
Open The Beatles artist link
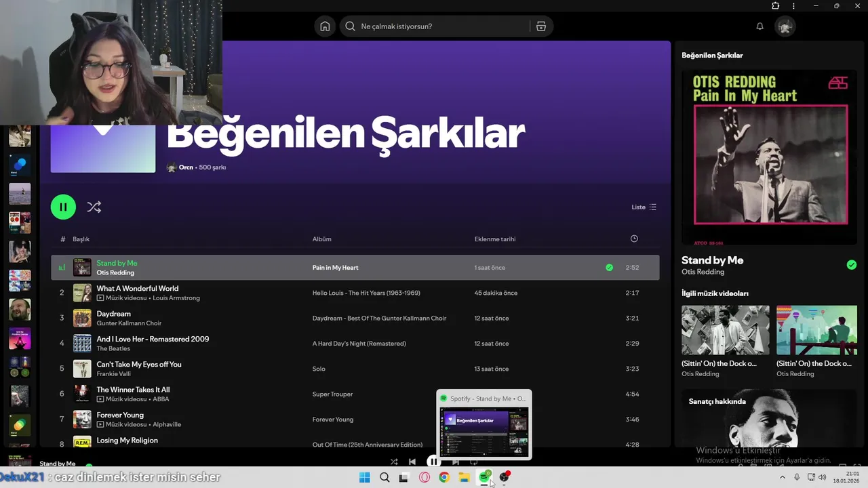[x=113, y=348]
